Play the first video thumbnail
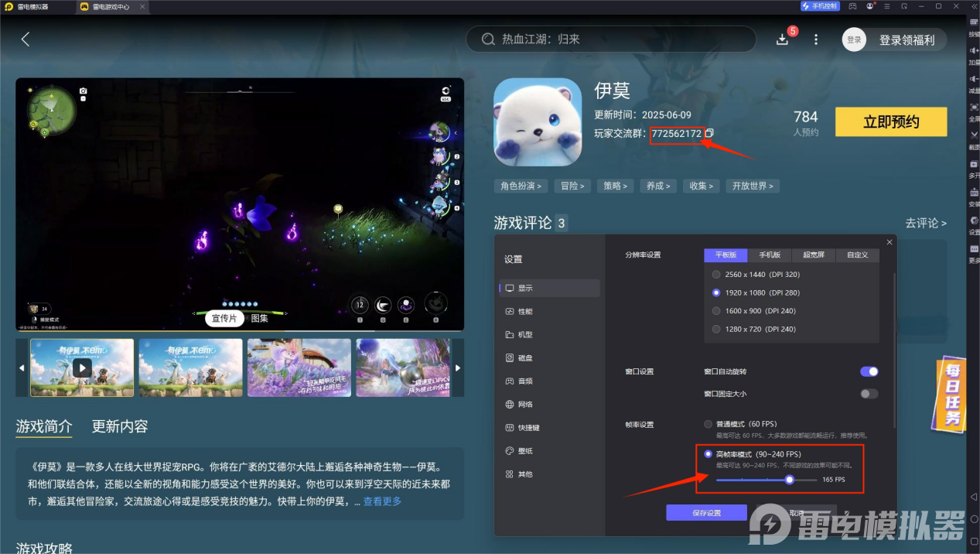Viewport: 980px width, 554px height. pos(82,368)
